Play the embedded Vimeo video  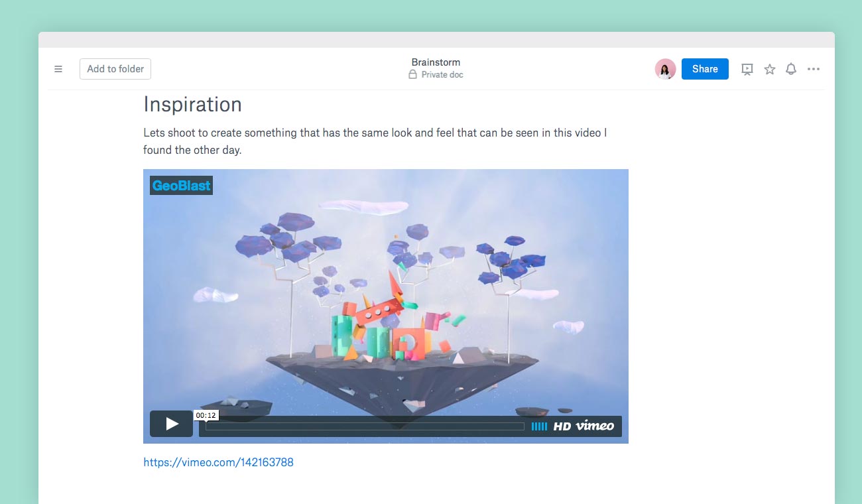172,424
